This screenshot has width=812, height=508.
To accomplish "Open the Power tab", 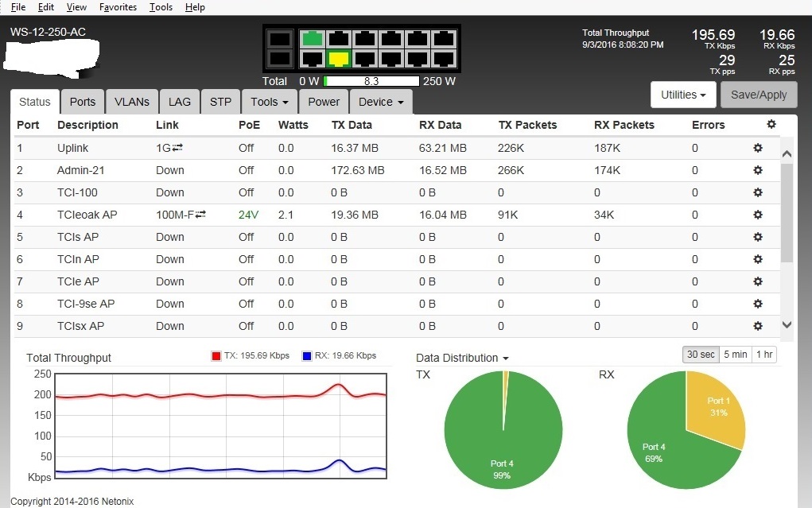I will pyautogui.click(x=324, y=102).
